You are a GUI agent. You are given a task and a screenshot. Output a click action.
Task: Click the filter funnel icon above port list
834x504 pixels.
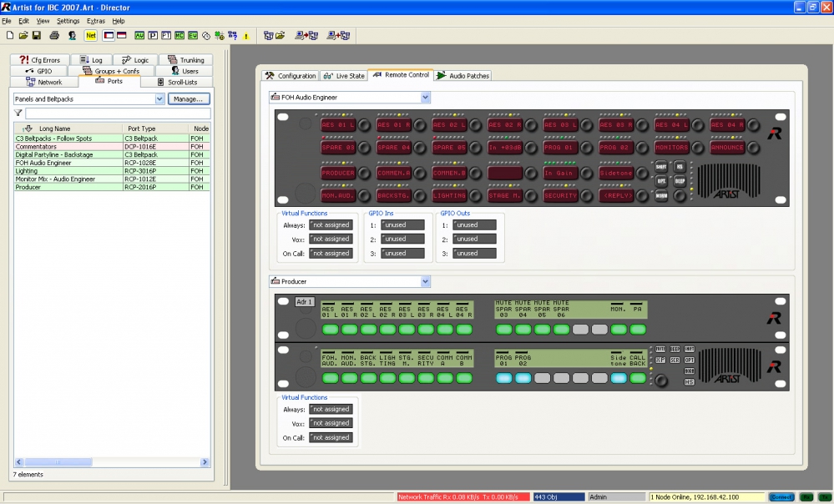(18, 113)
